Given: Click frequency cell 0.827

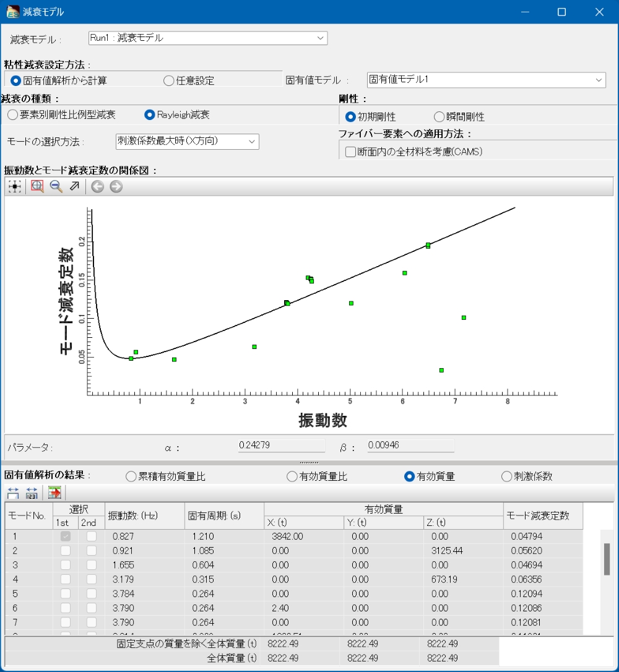Looking at the screenshot, I should pos(144,536).
